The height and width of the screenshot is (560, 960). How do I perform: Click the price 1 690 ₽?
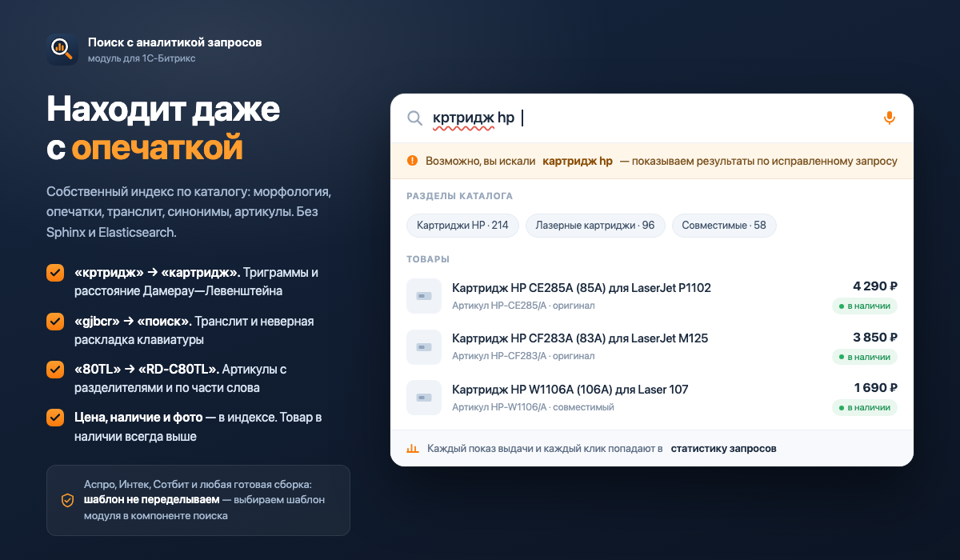coord(876,387)
